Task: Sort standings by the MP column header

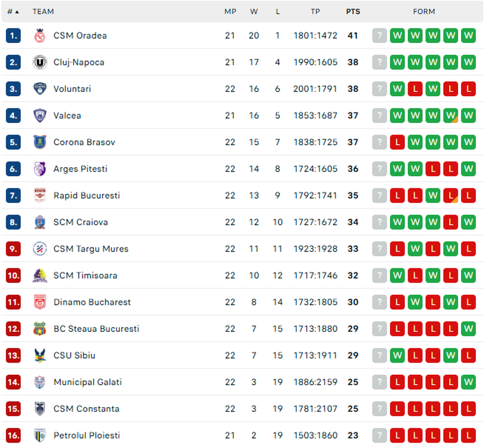Action: [x=230, y=11]
